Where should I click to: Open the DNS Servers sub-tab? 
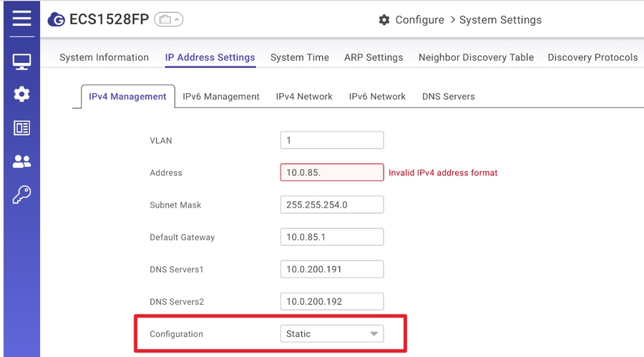(x=448, y=97)
